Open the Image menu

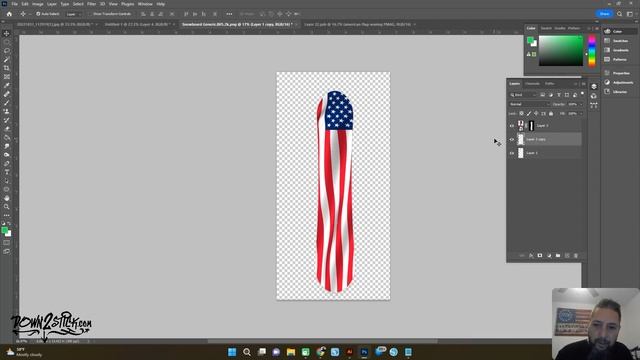(38, 4)
